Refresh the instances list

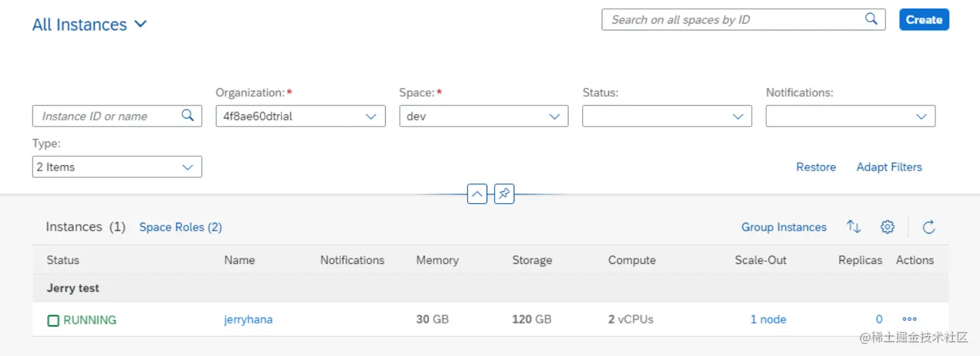coord(929,227)
